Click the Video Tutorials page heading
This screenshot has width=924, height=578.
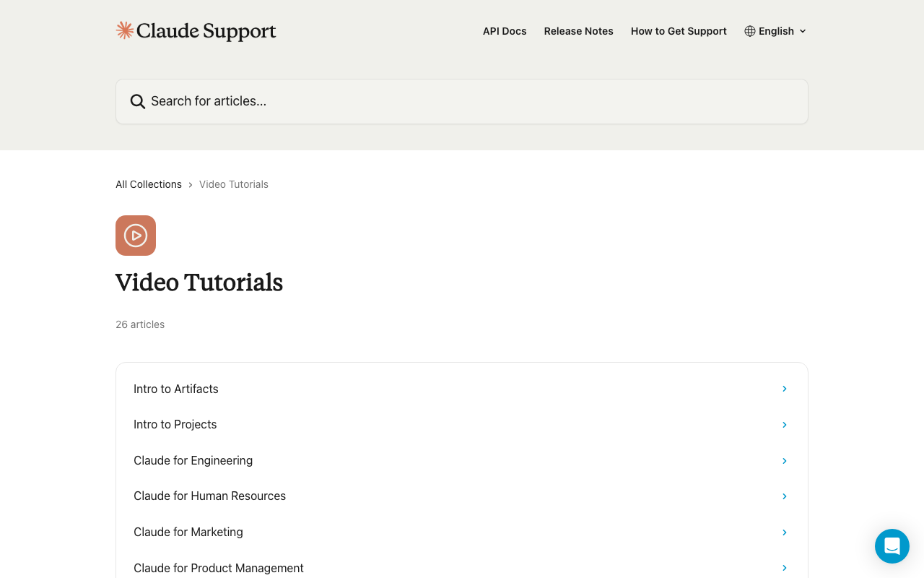click(199, 282)
